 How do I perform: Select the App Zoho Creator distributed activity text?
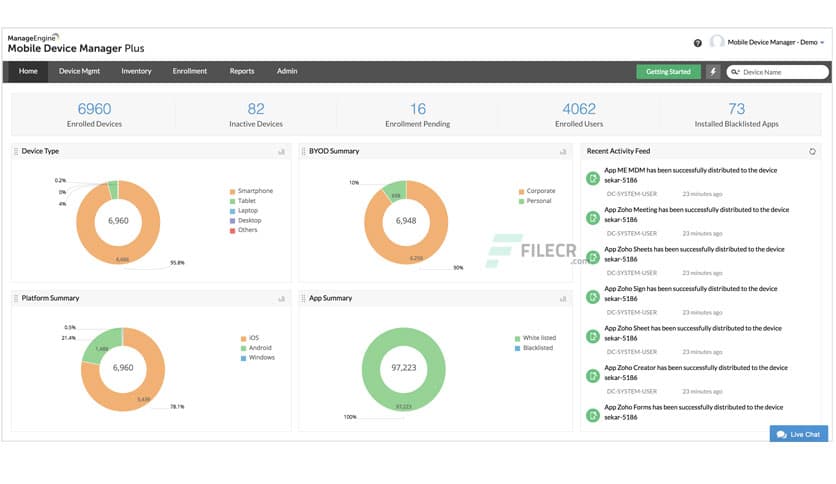pyautogui.click(x=696, y=373)
